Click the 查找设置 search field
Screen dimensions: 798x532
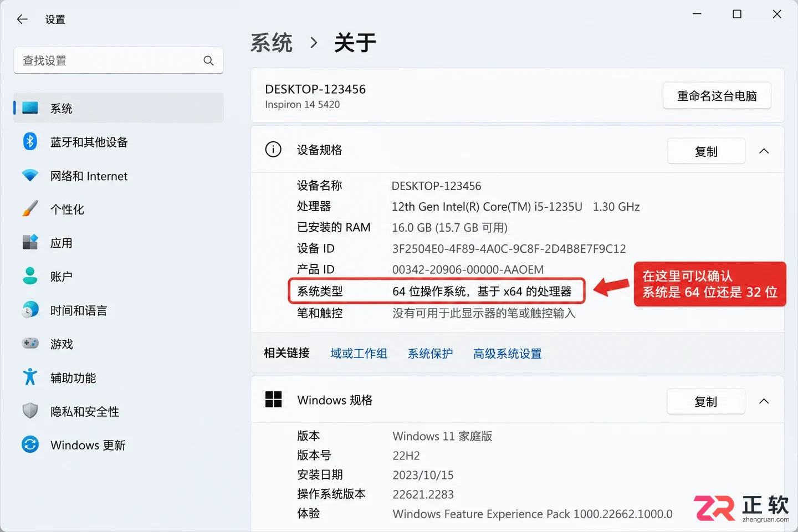pyautogui.click(x=119, y=60)
